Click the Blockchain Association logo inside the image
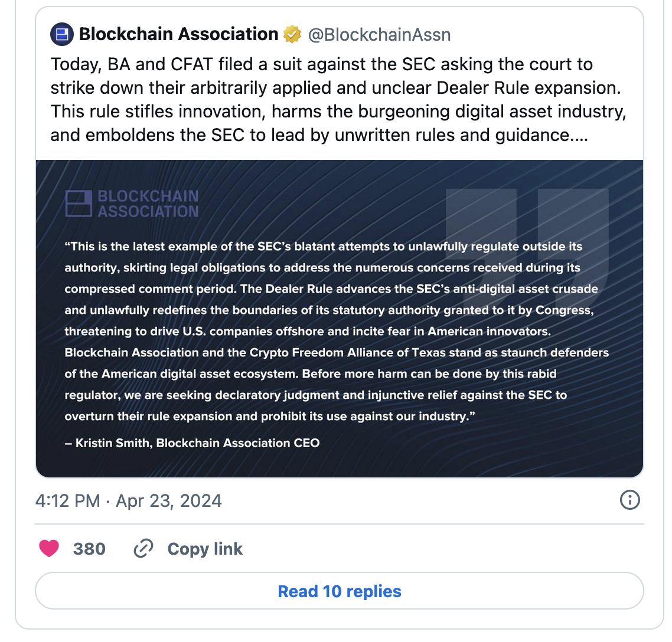Screen dimensions: 672x642 point(79,204)
